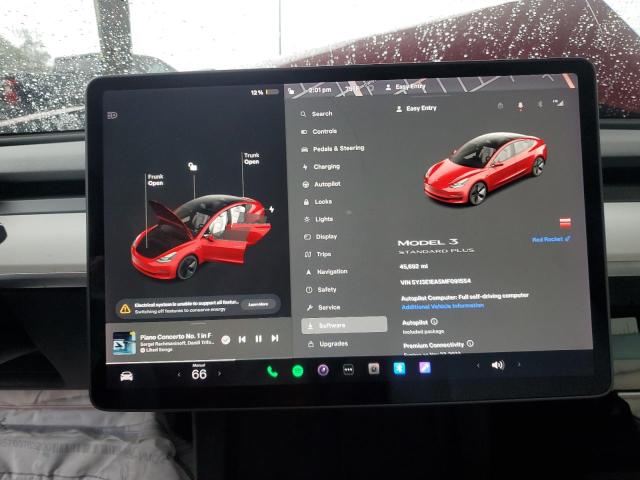Edit the Red Rocket vehicle name
Image resolution: width=640 pixels, height=480 pixels.
pyautogui.click(x=551, y=239)
